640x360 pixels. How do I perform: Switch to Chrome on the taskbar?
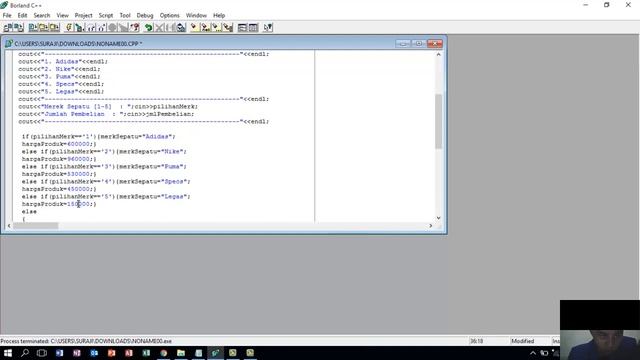(x=164, y=353)
